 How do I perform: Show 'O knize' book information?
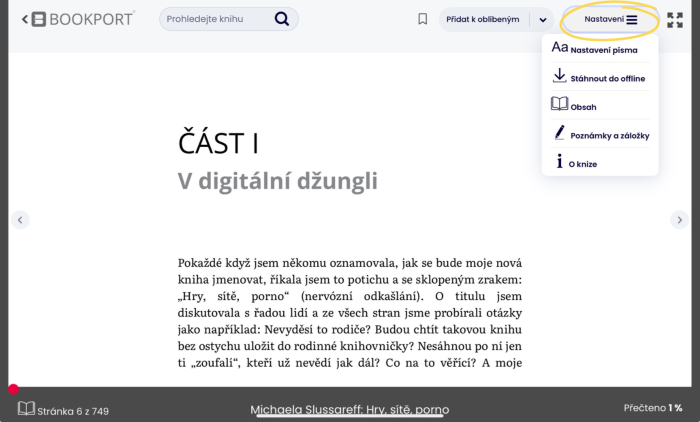click(x=600, y=162)
